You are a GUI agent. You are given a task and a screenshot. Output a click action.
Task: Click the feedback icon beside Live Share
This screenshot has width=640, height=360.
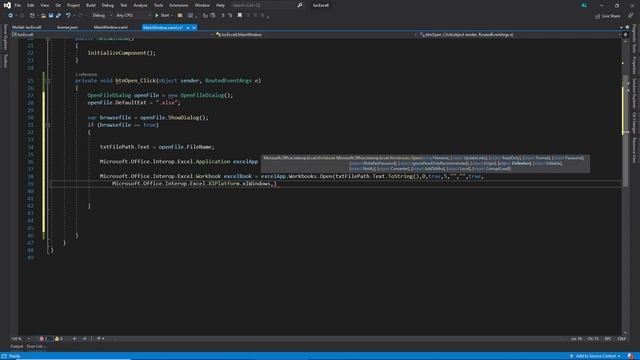click(631, 16)
